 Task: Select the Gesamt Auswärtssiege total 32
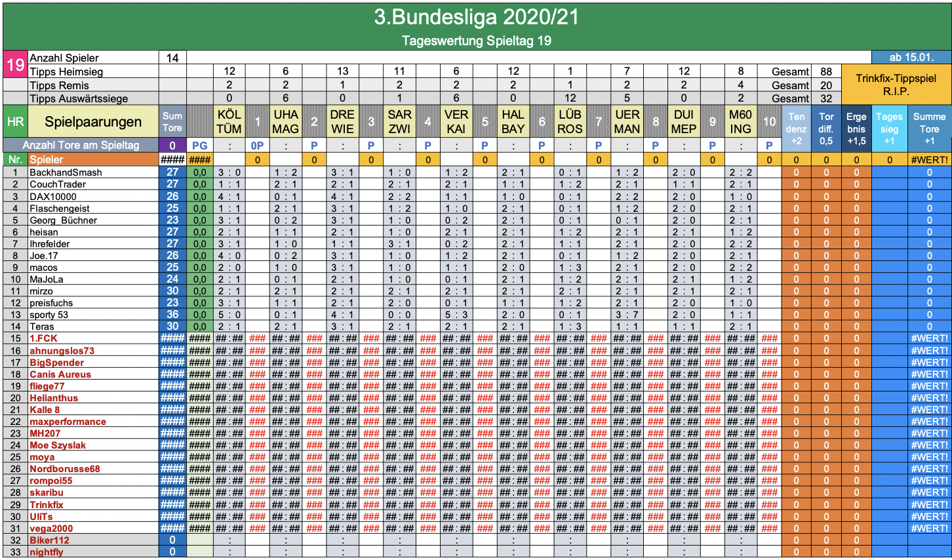pos(826,98)
